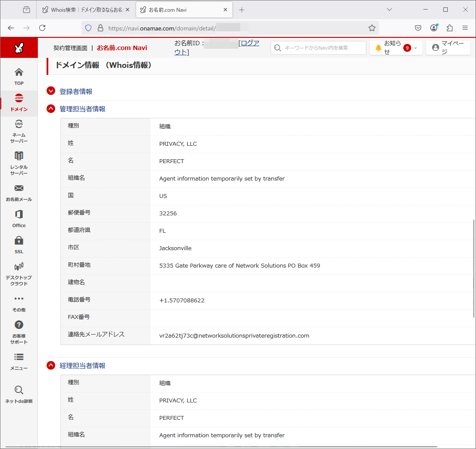Collapse the 経理担当者情報 section
Viewport: 476px width, 449px height.
pos(51,365)
